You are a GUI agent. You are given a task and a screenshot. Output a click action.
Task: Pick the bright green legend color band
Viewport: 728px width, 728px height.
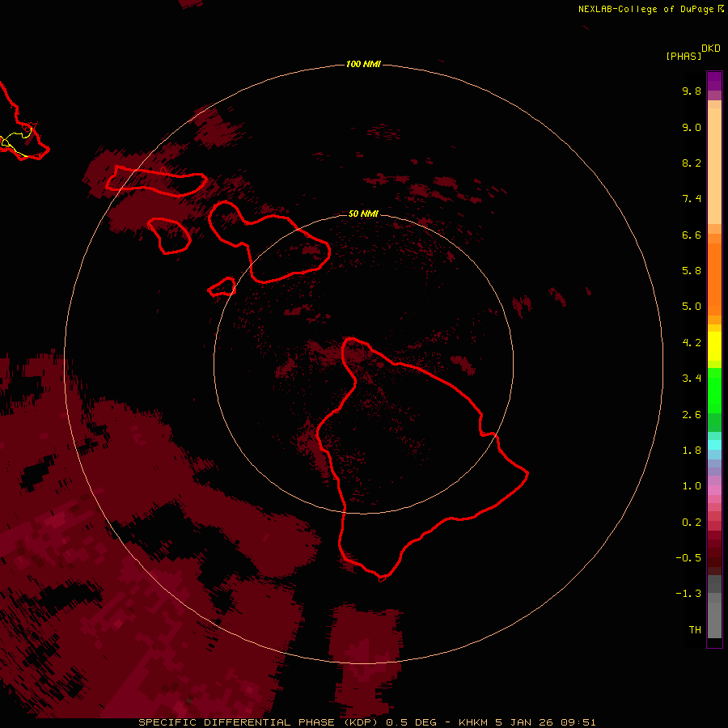coord(714,390)
